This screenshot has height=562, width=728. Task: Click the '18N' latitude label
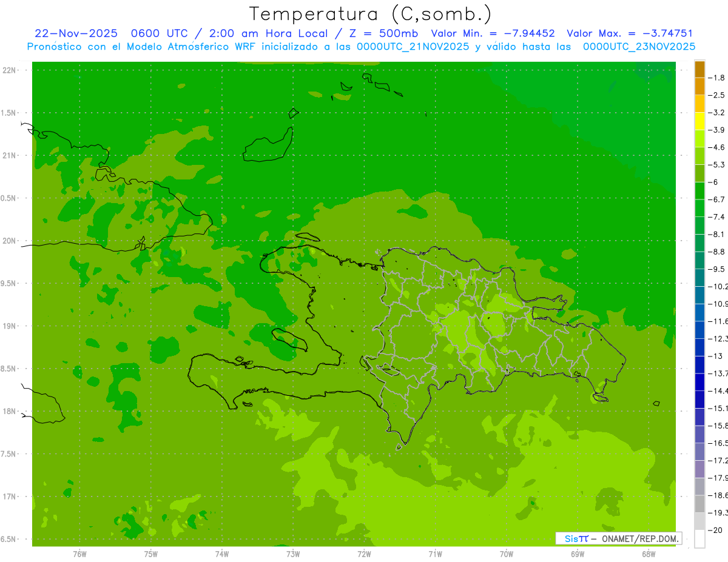click(x=9, y=411)
